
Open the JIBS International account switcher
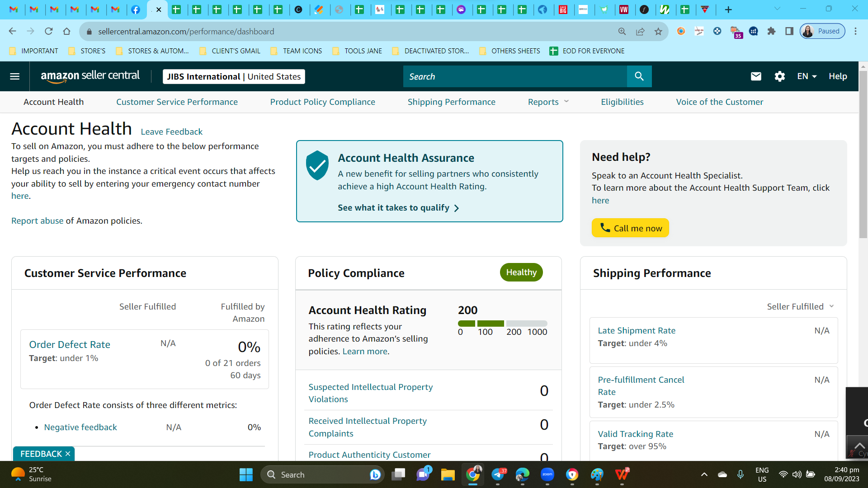(234, 76)
